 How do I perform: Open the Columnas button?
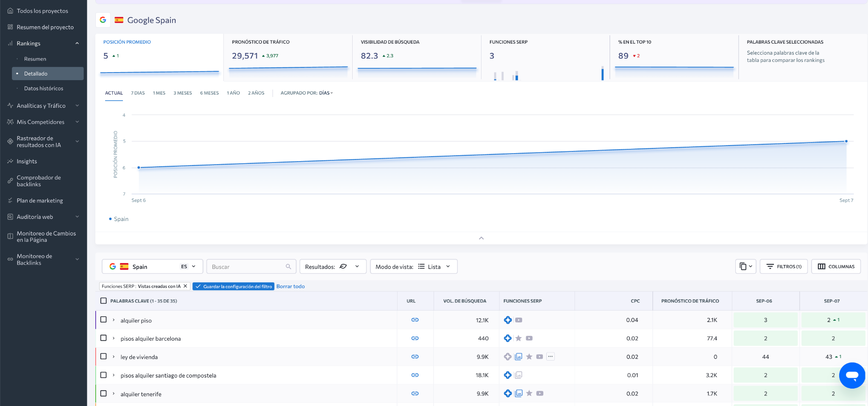click(x=836, y=266)
